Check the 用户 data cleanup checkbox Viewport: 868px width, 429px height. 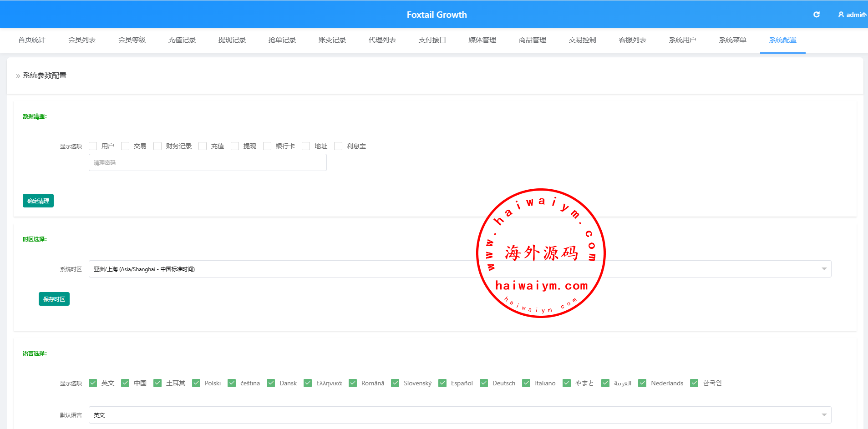93,146
